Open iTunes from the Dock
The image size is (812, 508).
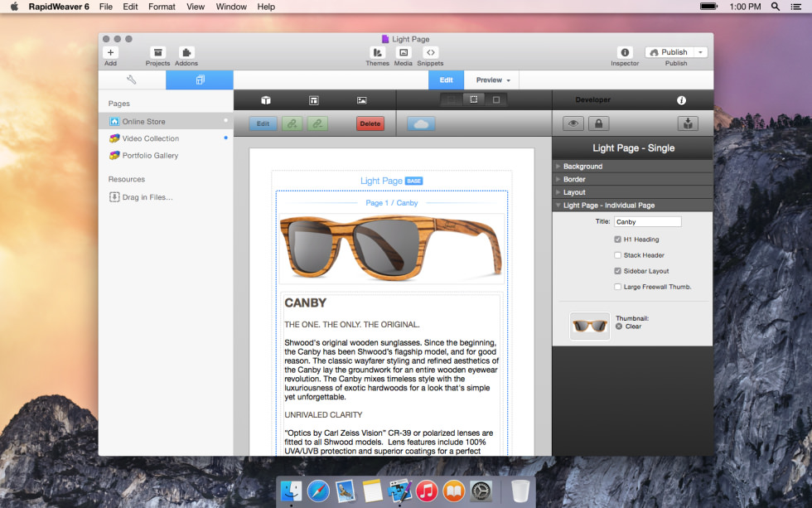(426, 491)
